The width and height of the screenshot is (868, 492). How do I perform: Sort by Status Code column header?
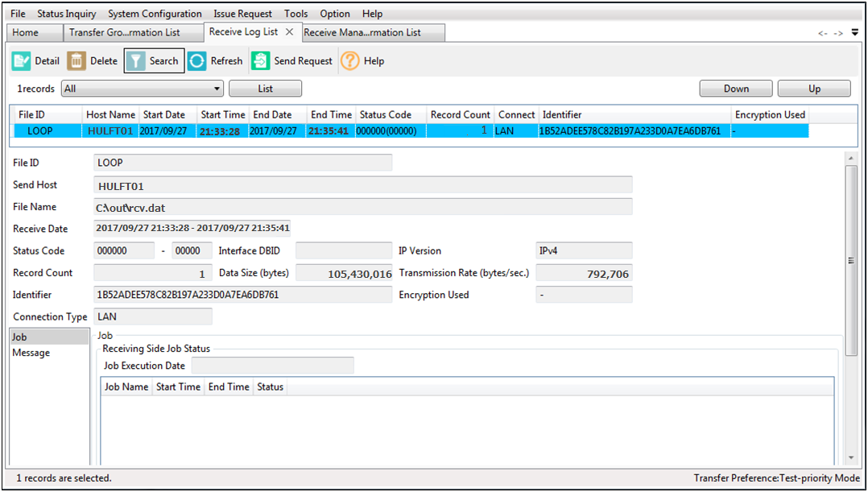(x=385, y=114)
